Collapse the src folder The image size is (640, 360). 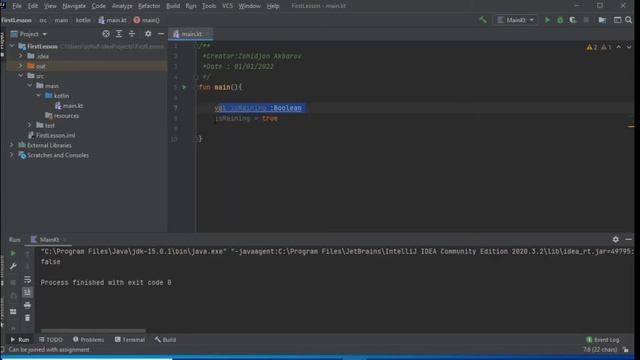click(x=21, y=76)
